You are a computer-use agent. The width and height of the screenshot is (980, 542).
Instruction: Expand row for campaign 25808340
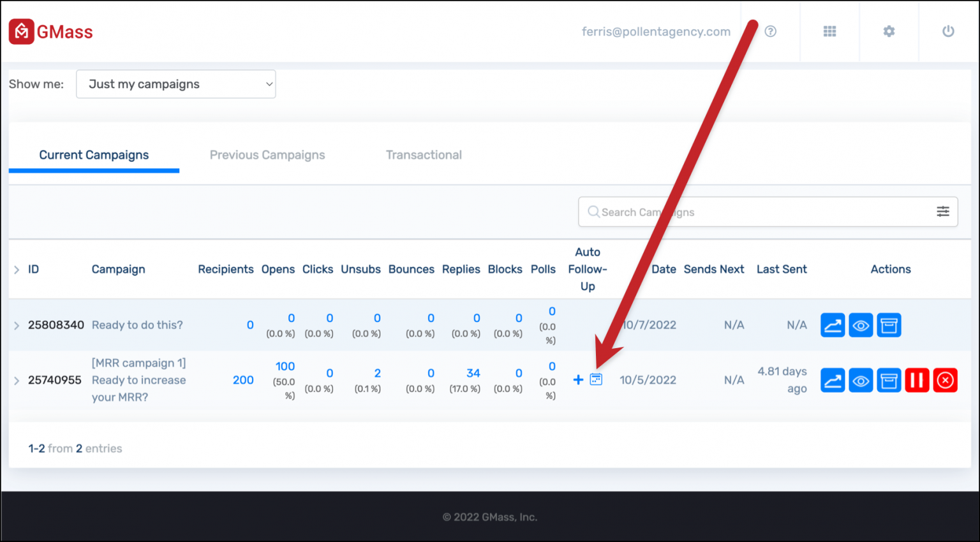[x=17, y=325]
